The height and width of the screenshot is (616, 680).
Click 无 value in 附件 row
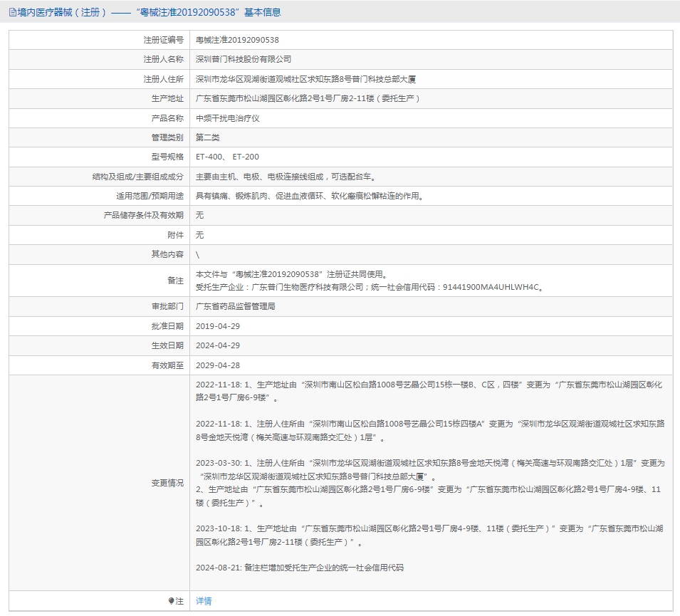click(199, 235)
